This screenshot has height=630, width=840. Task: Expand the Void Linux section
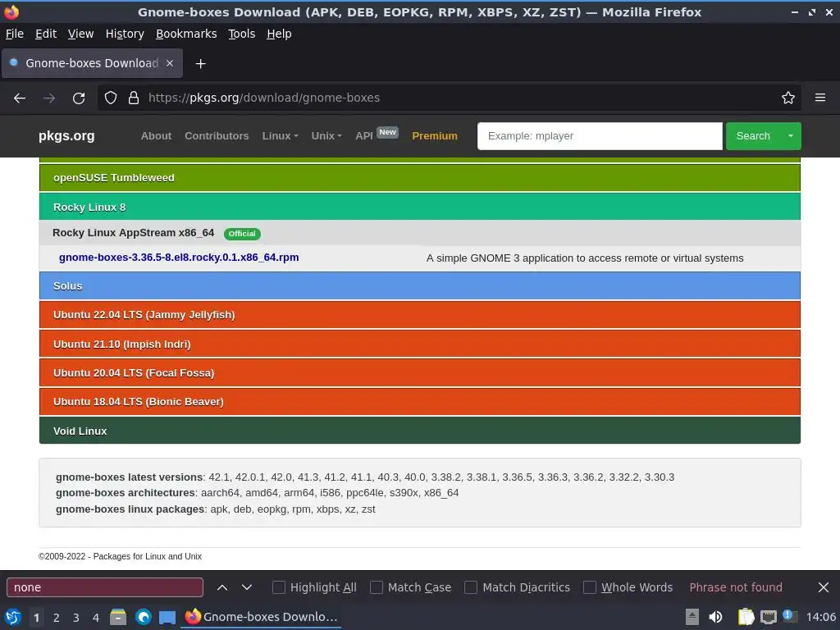click(x=420, y=431)
